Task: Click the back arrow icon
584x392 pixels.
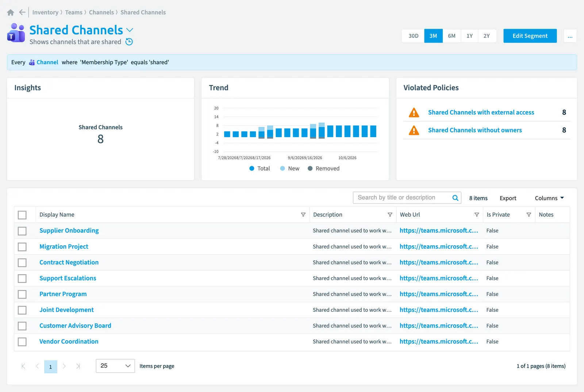Action: pyautogui.click(x=22, y=12)
